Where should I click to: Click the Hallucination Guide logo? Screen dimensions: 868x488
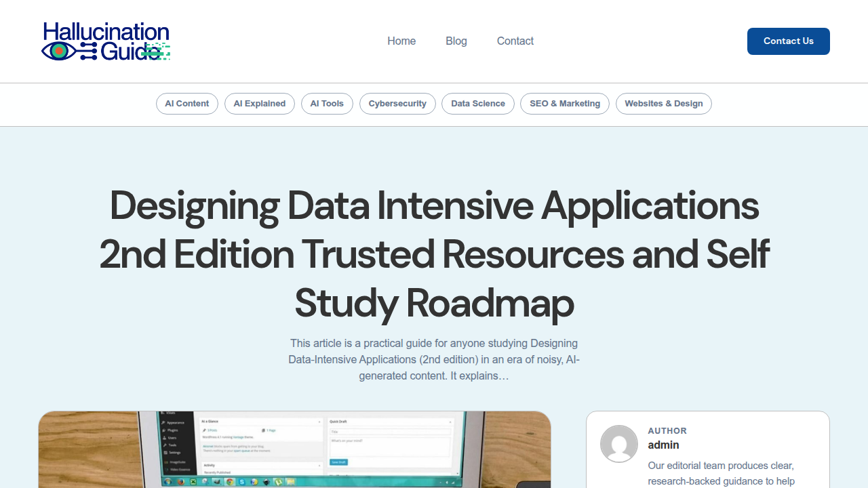(x=106, y=41)
